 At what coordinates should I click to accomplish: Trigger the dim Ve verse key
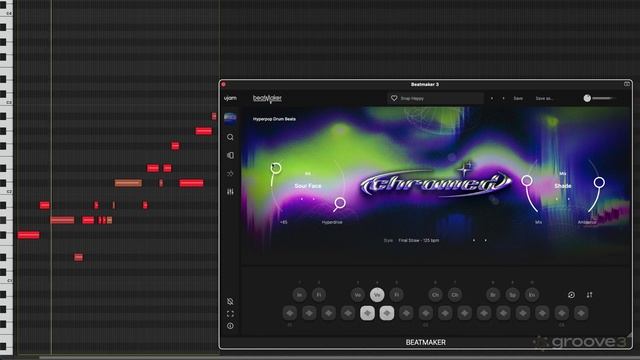pyautogui.click(x=358, y=295)
